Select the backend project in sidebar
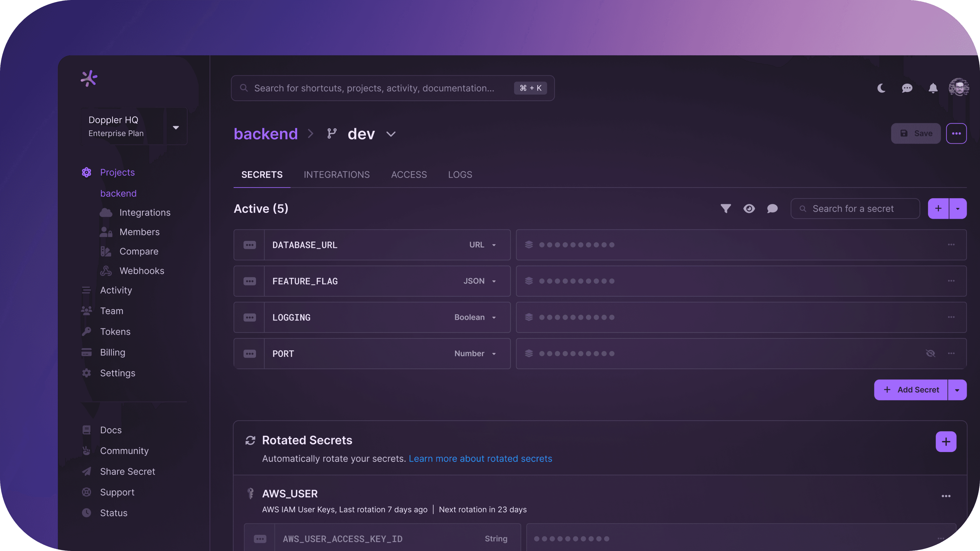 118,194
